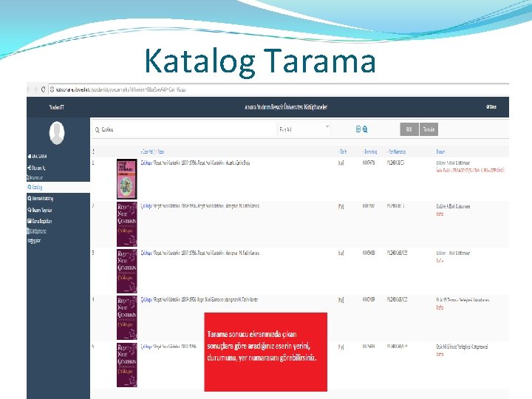Open the Kütüphane sidebar entry

[37, 231]
